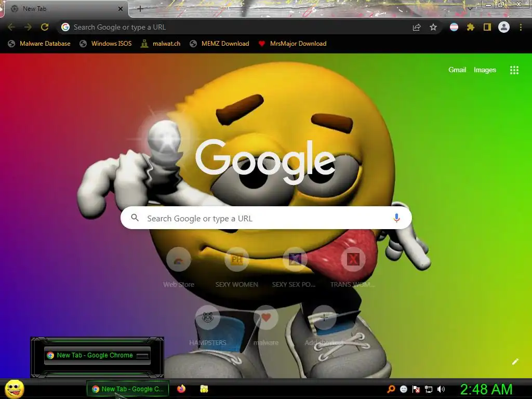Open the Chrome three-dot menu
The width and height of the screenshot is (532, 399).
(x=521, y=27)
